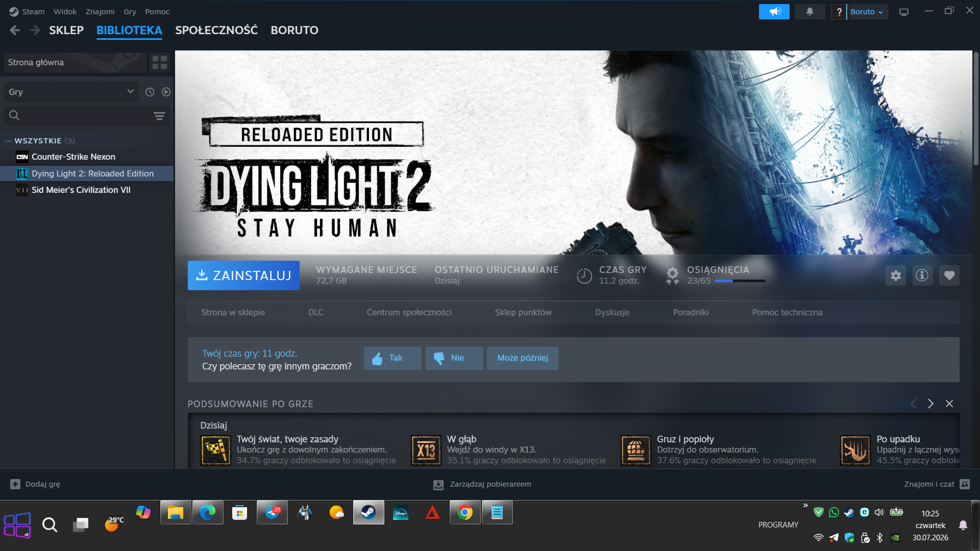Viewport: 980px width, 551px height.
Task: Go forward with the right arrow
Action: [x=35, y=30]
